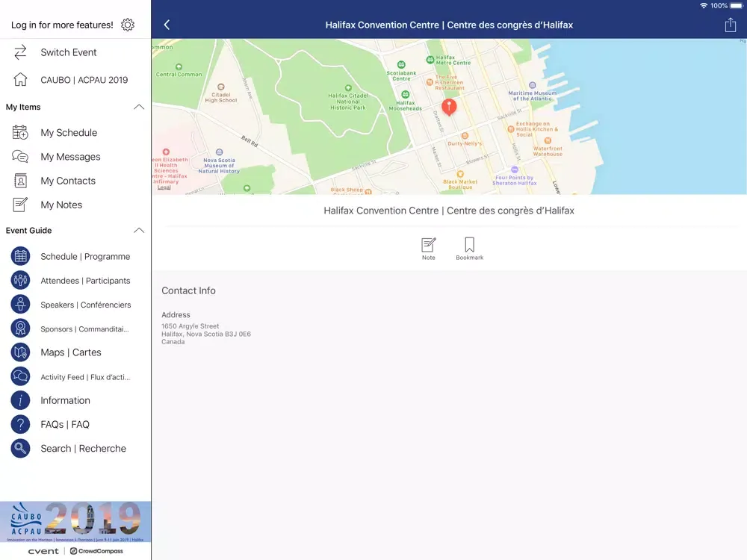Click the Sponsors ribbon round icon
The height and width of the screenshot is (560, 747).
tap(20, 329)
